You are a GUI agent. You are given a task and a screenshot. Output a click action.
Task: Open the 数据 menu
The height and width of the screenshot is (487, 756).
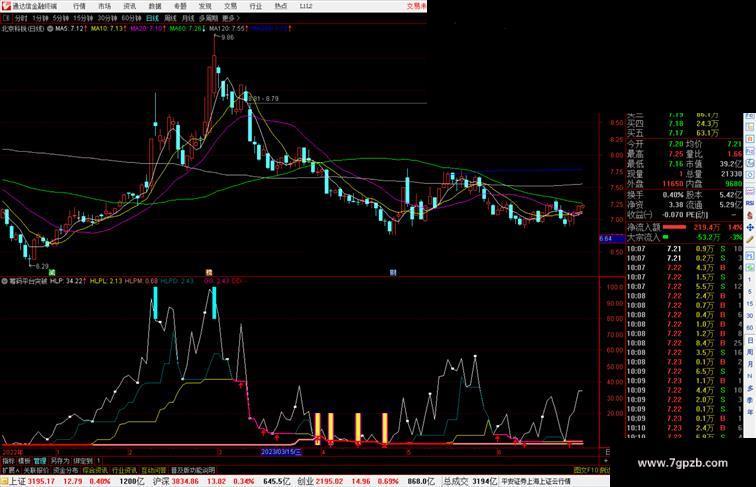click(155, 6)
